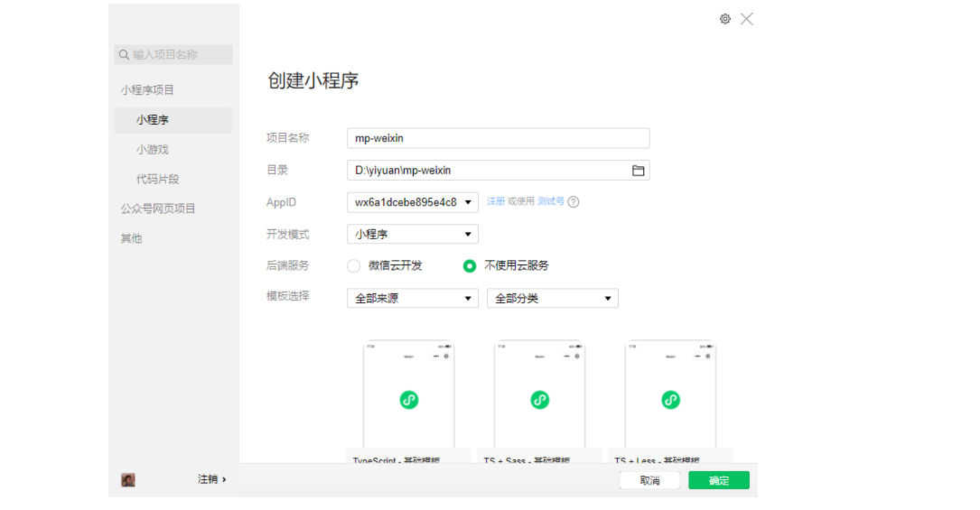The image size is (980, 510).
Task: Select the 小程序项目 category
Action: point(147,90)
